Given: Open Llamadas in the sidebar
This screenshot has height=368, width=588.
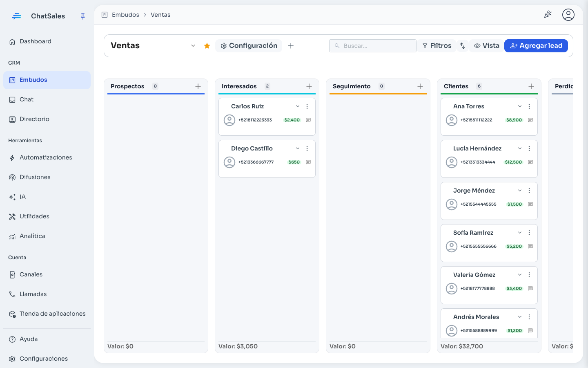Looking at the screenshot, I should 47,294.
